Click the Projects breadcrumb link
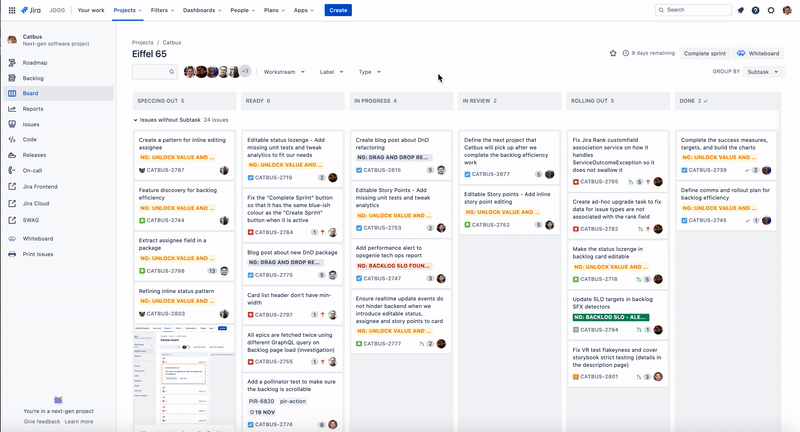This screenshot has height=432, width=800. (142, 42)
